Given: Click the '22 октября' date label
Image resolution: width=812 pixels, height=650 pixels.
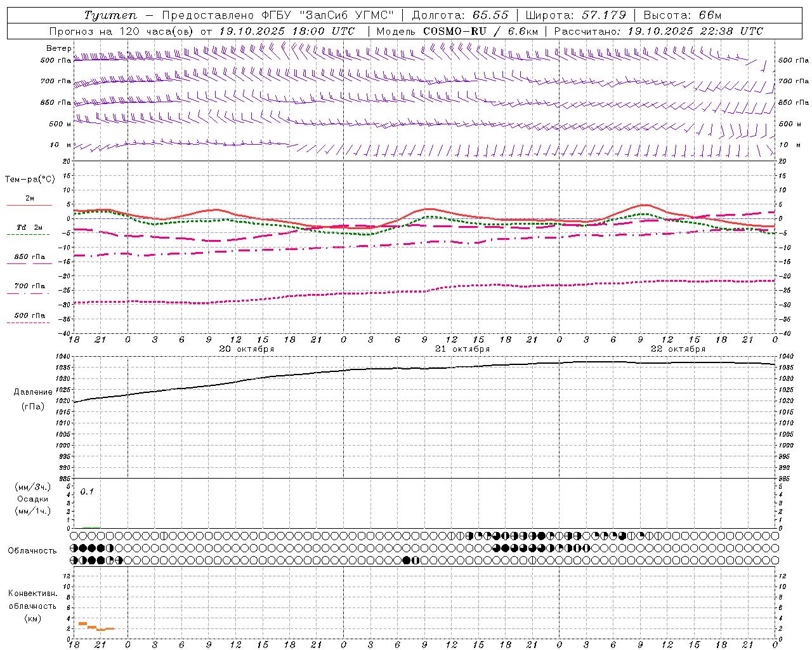Looking at the screenshot, I should (x=678, y=349).
